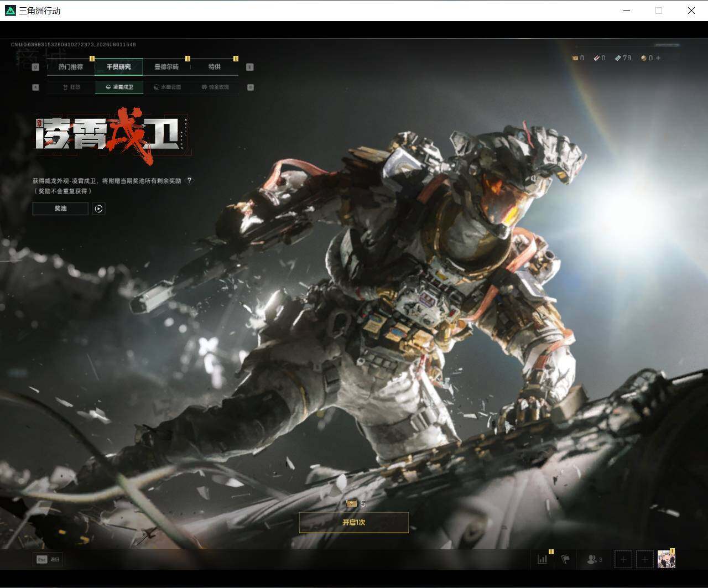Switch to the 水墨云图 sub-tab

tap(167, 87)
